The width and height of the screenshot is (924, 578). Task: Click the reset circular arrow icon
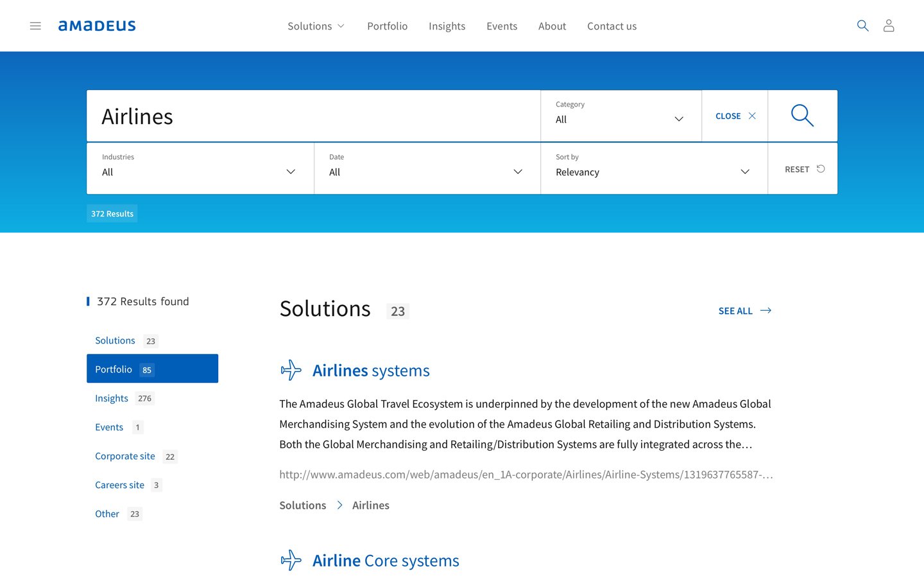[x=821, y=169]
